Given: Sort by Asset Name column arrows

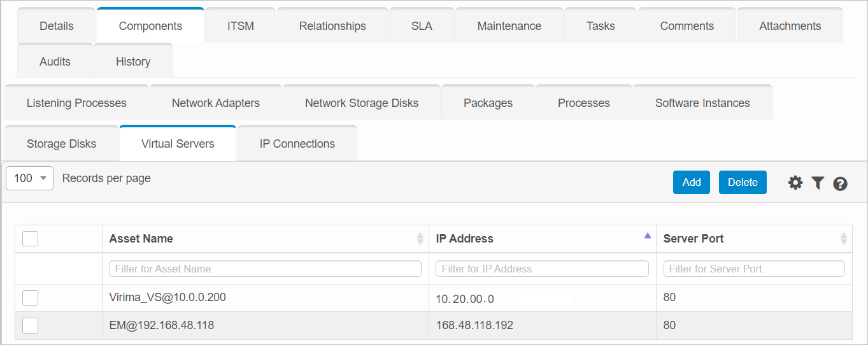Looking at the screenshot, I should [x=420, y=239].
